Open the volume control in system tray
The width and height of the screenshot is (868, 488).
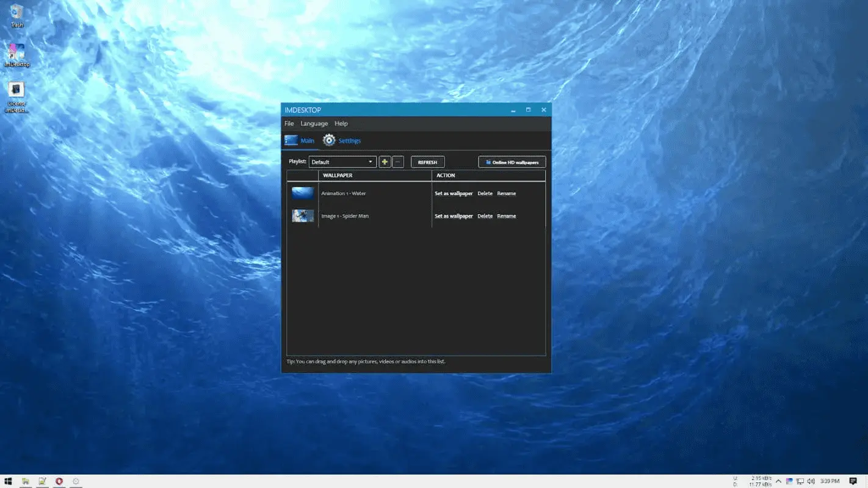tap(811, 481)
